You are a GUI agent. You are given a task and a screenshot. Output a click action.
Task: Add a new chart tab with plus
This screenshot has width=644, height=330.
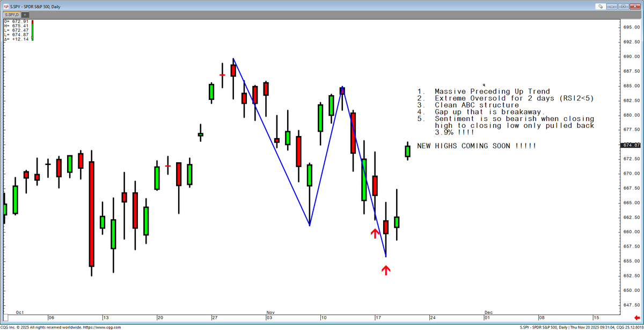point(25,15)
